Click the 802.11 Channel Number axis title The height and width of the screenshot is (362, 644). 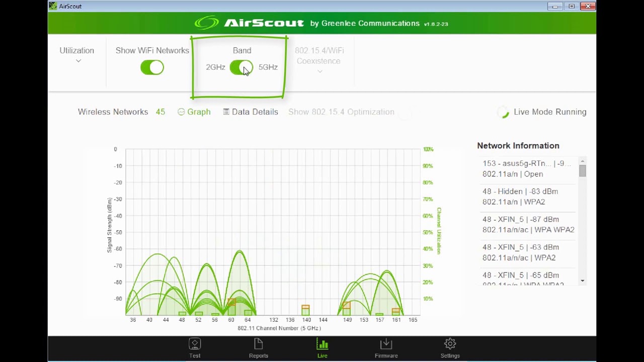click(x=279, y=328)
